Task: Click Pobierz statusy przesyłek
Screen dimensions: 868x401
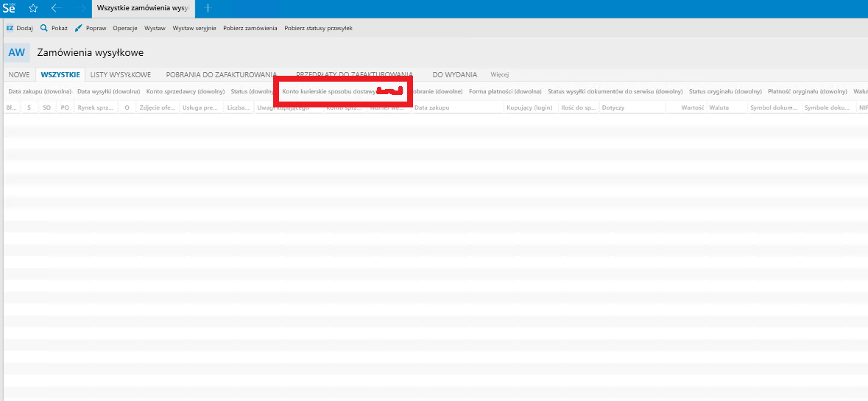Action: [318, 28]
